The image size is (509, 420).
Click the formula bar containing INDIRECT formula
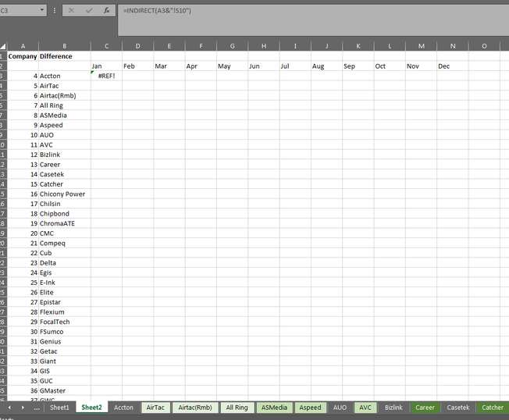pos(313,20)
